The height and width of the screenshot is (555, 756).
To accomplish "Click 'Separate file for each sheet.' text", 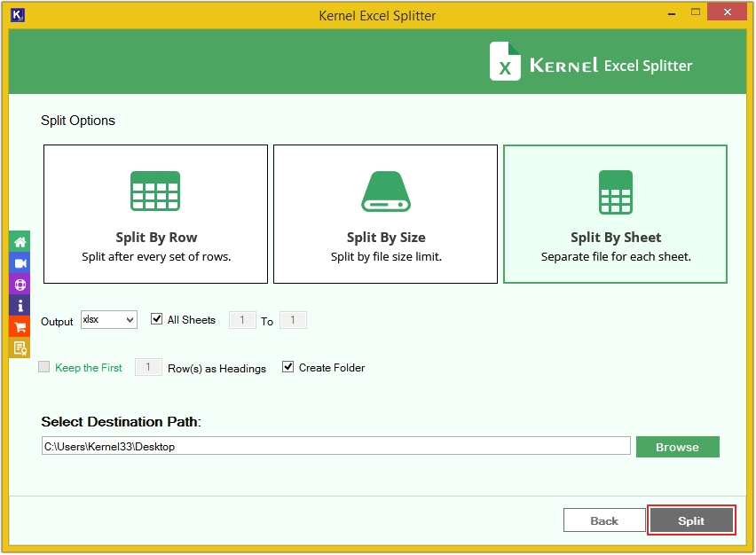I will [616, 257].
